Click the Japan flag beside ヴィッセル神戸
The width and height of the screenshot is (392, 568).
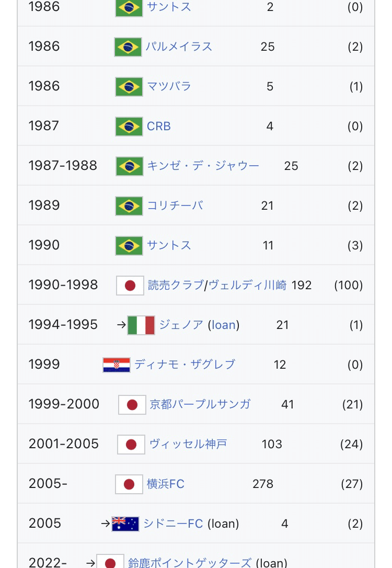131,445
